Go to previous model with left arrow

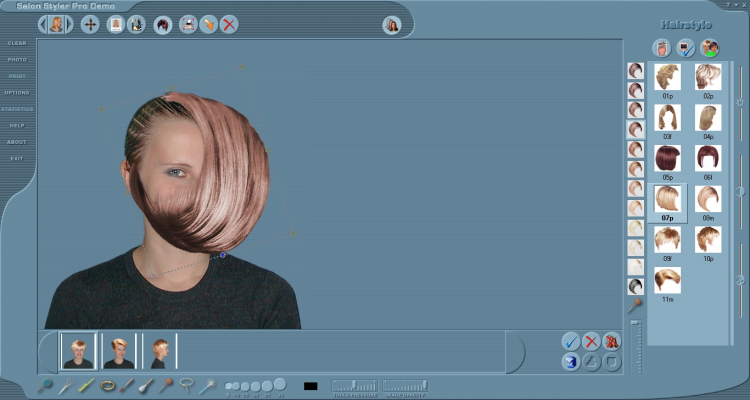click(x=43, y=24)
